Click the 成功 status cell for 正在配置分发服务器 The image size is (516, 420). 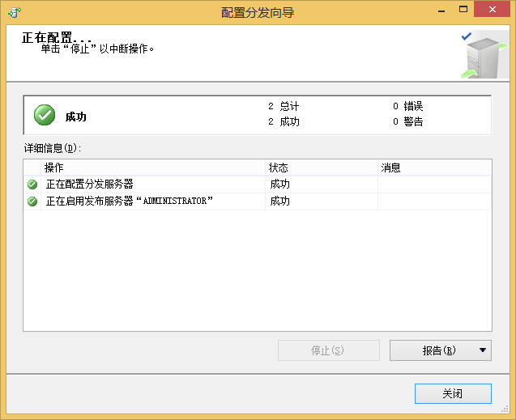(x=321, y=185)
